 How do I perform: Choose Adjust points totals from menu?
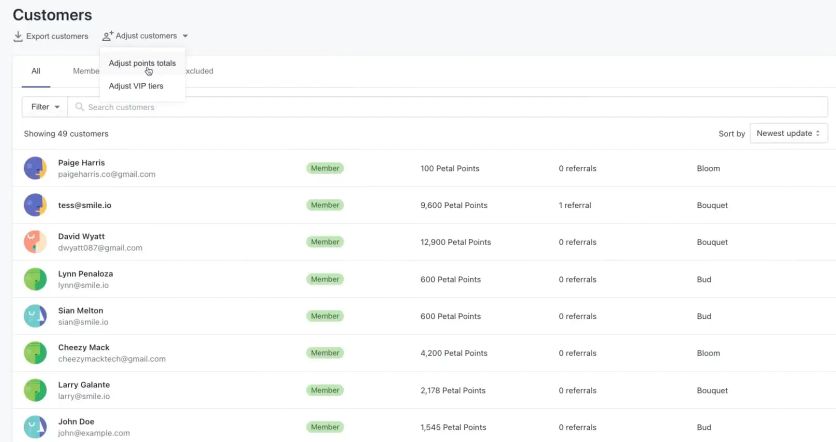coord(142,63)
